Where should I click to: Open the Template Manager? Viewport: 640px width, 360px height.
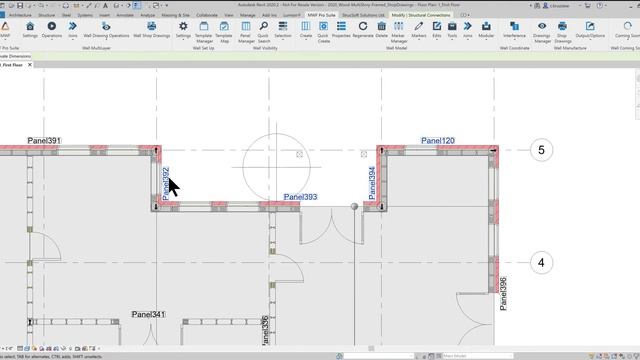tap(204, 32)
